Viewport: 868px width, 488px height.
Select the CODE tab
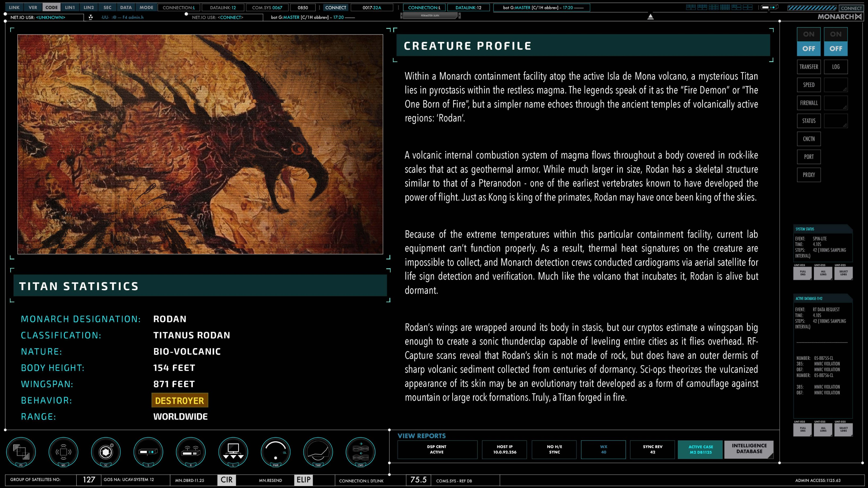(52, 7)
